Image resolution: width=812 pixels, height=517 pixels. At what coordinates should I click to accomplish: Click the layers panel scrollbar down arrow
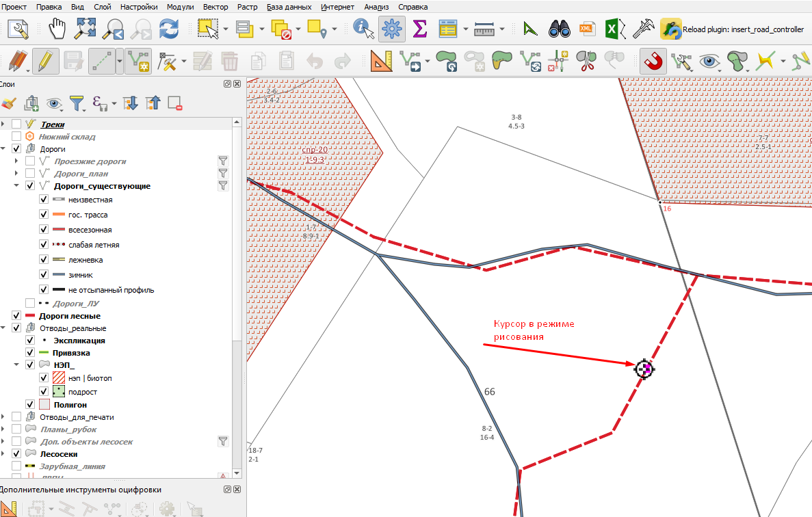pos(237,473)
